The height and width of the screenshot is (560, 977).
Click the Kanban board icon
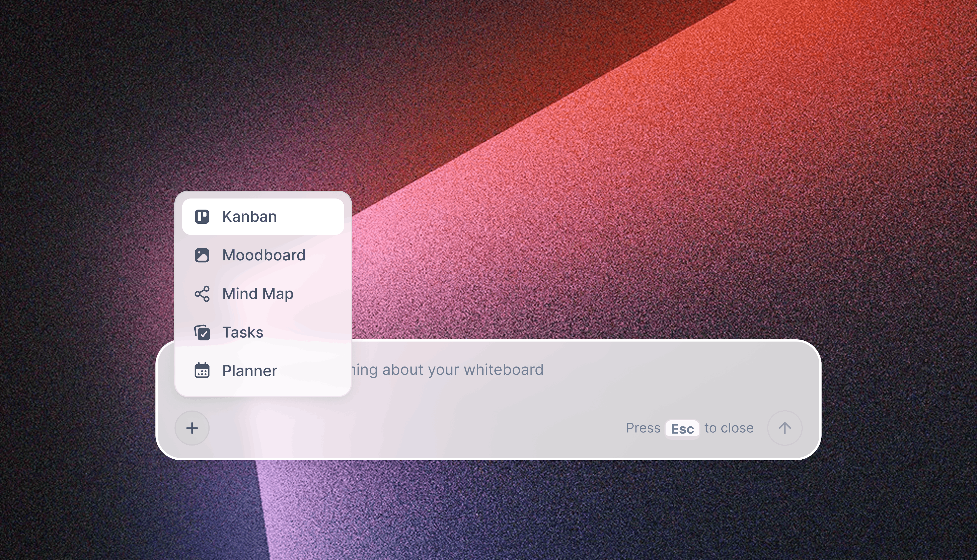202,216
